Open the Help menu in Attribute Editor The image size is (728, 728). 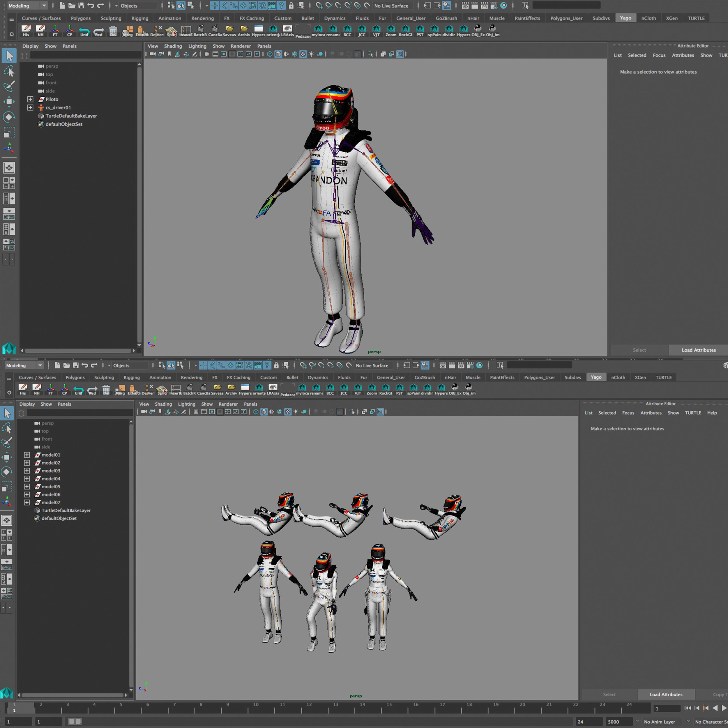[711, 413]
